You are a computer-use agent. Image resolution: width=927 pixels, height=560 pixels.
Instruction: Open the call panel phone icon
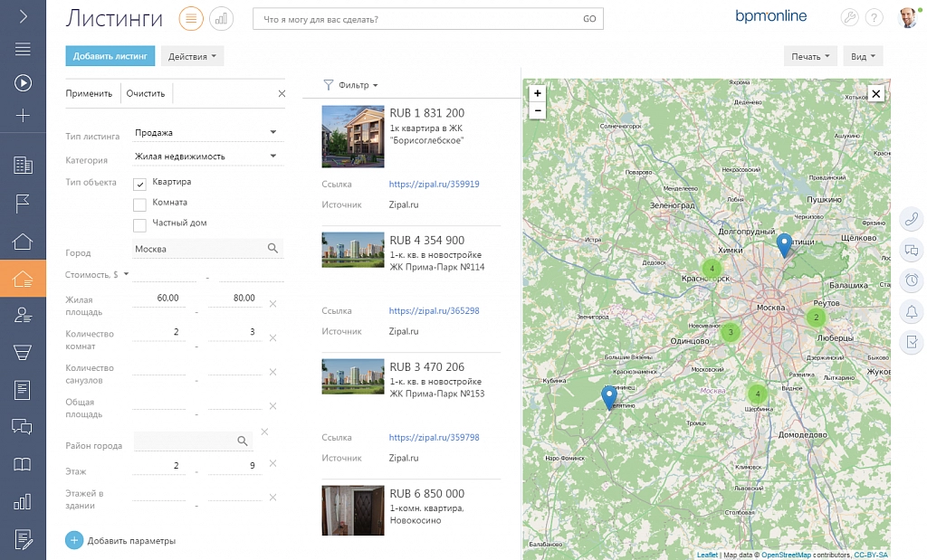[913, 219]
